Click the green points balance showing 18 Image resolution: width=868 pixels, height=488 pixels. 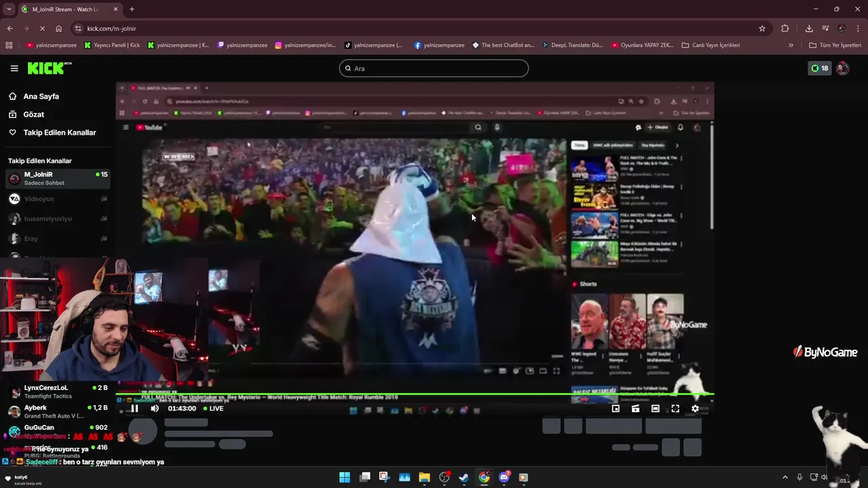tap(819, 68)
